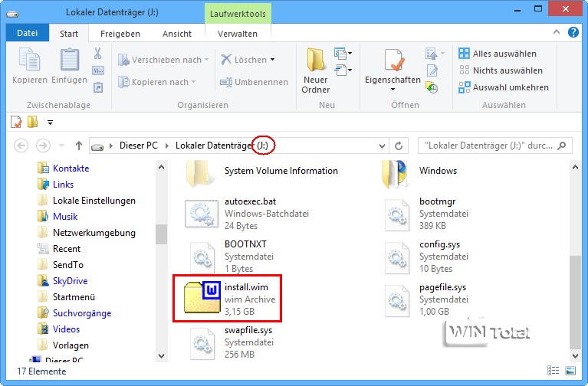The width and height of the screenshot is (588, 386).
Task: Open the Löschen dropdown arrow
Action: (x=273, y=60)
